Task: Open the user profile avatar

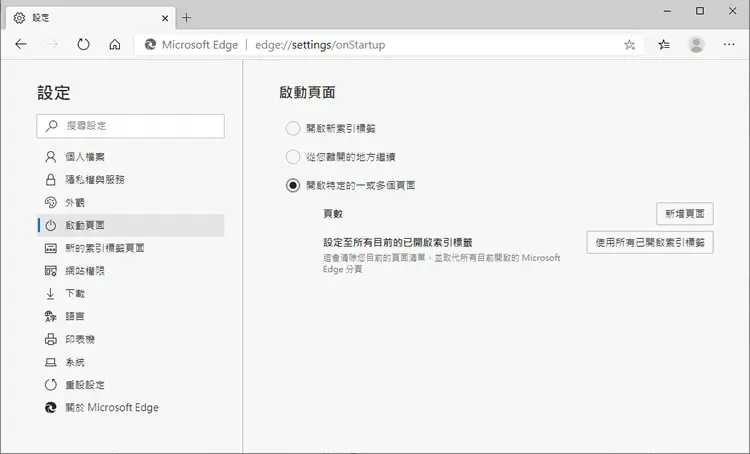Action: pos(696,44)
